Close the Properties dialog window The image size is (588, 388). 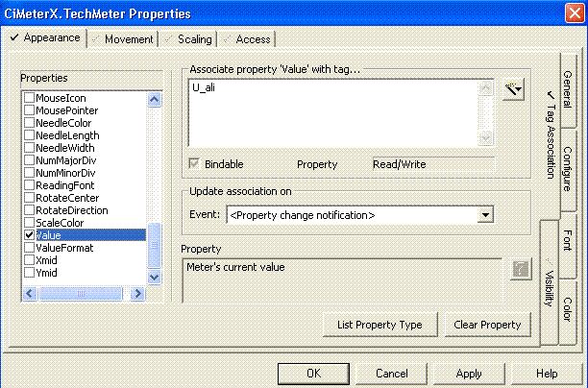571,14
